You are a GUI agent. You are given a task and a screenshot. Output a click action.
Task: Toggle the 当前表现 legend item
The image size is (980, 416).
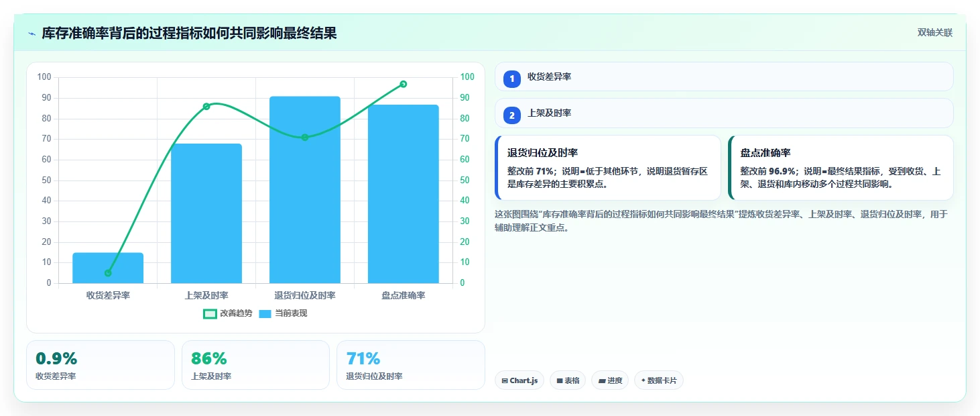click(x=283, y=313)
